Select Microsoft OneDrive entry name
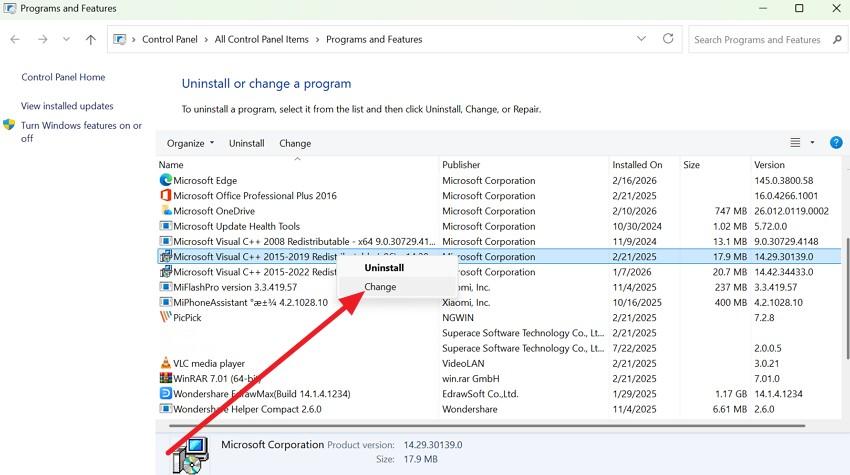The height and width of the screenshot is (475, 850). [214, 211]
